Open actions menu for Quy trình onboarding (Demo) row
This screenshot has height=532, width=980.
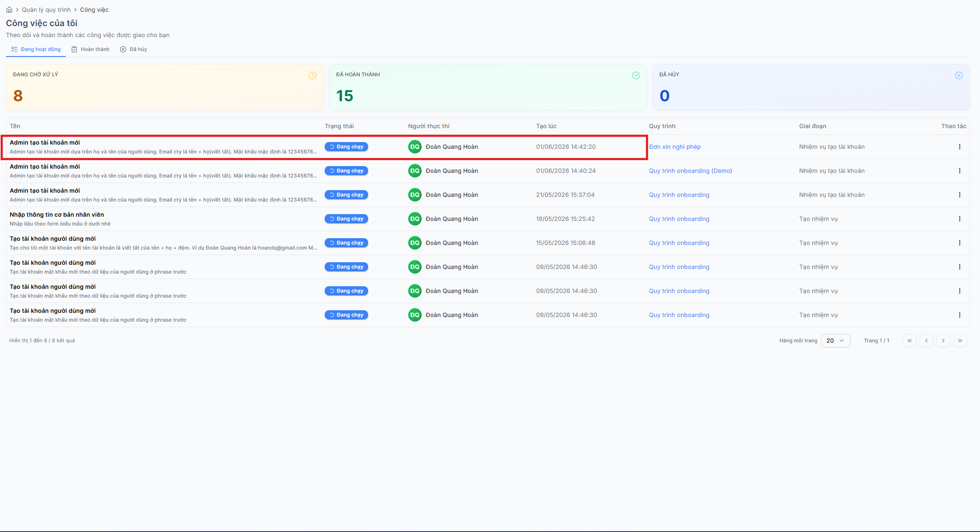(960, 171)
